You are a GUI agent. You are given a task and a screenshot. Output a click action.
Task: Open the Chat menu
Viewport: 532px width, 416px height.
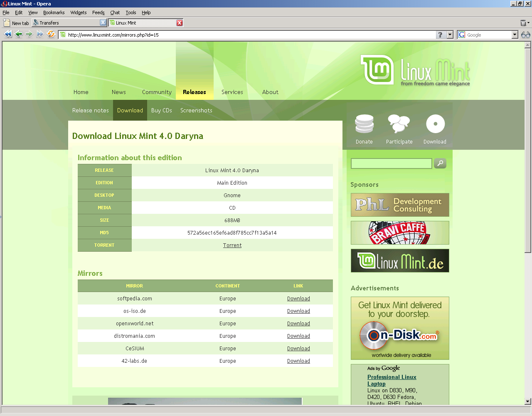pyautogui.click(x=115, y=12)
